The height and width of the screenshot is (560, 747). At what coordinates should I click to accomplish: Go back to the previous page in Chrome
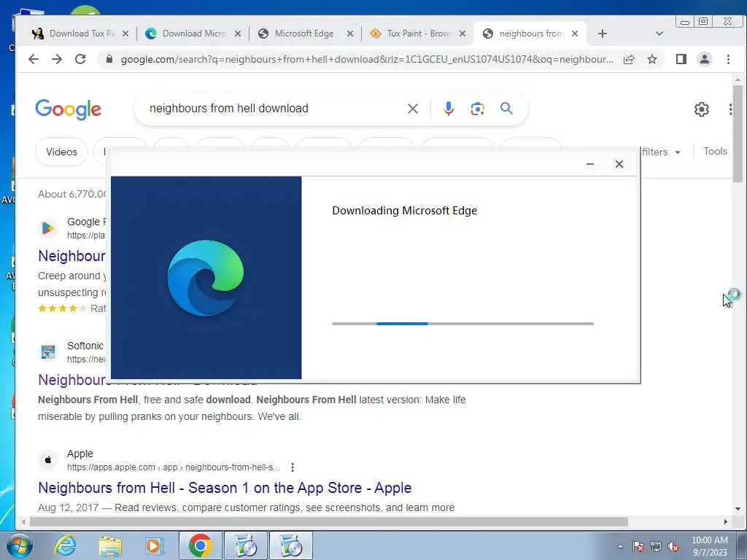pos(34,59)
